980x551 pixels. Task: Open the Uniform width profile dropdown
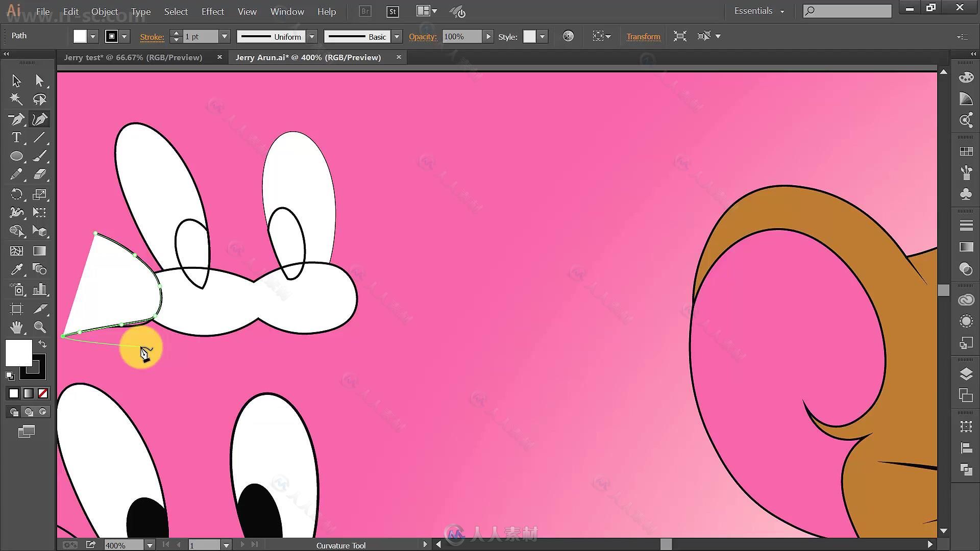pyautogui.click(x=312, y=36)
